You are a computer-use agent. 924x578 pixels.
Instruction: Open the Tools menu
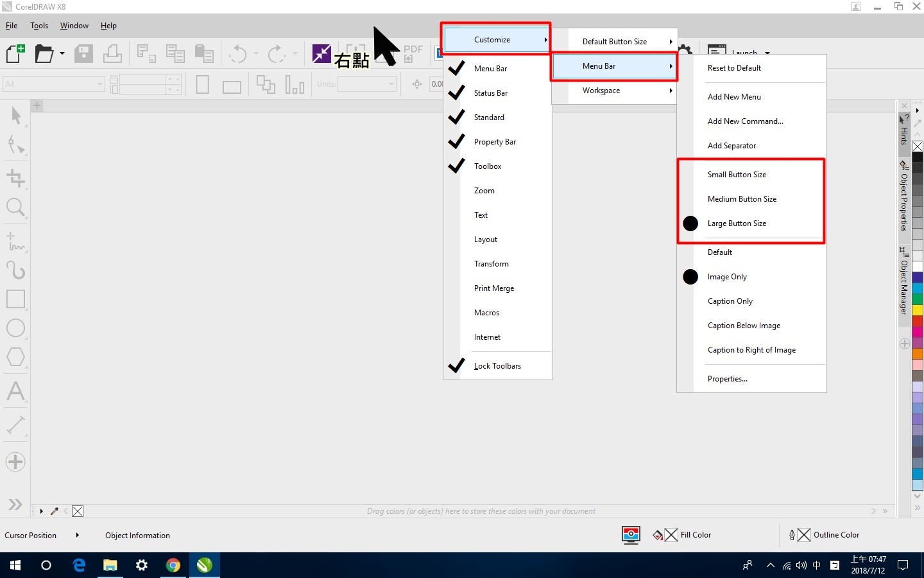pyautogui.click(x=39, y=26)
